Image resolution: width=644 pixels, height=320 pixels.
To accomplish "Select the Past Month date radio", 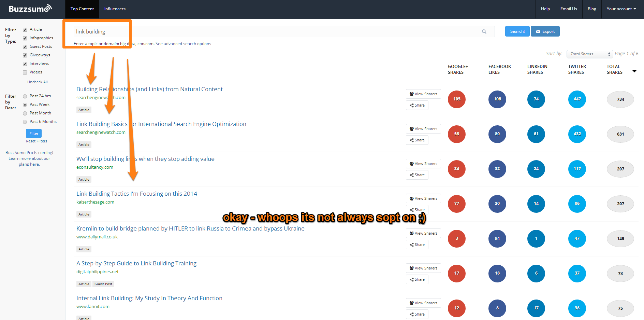I will pos(25,113).
